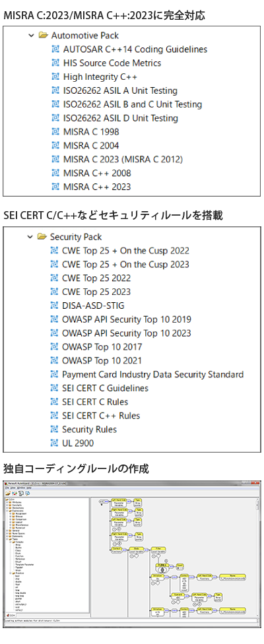Click the icon next to MISRA C++ 2023
The image size is (264, 644).
[x=55, y=187]
